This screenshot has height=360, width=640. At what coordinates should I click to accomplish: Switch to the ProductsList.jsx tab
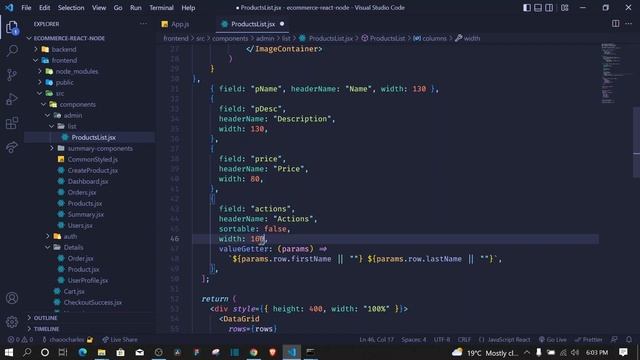(253, 24)
